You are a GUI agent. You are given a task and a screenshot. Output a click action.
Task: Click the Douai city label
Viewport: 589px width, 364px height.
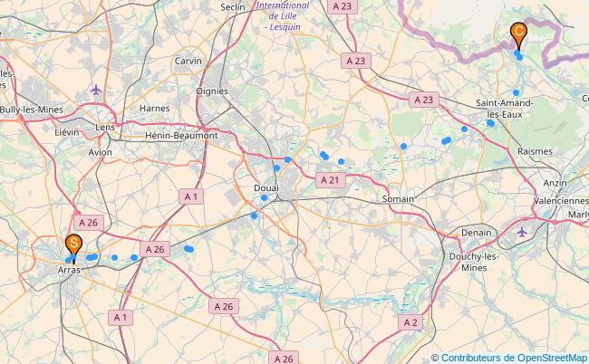(x=266, y=188)
